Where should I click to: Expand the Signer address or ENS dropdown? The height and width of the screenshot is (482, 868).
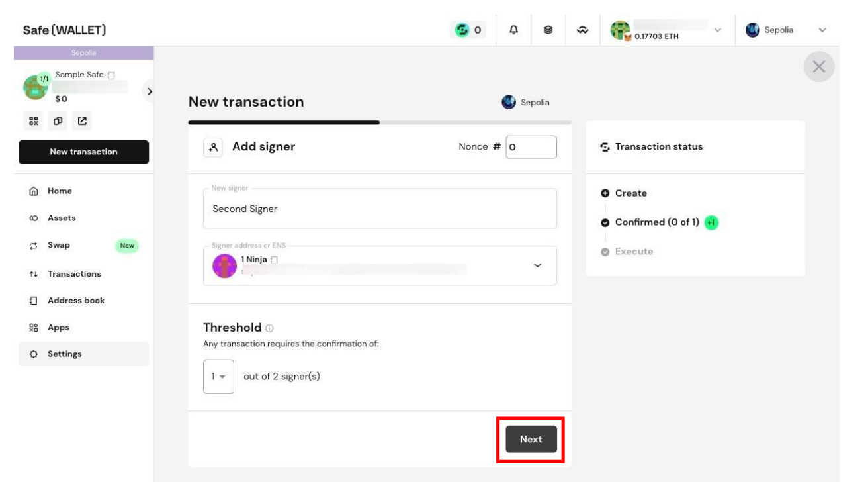pyautogui.click(x=537, y=265)
